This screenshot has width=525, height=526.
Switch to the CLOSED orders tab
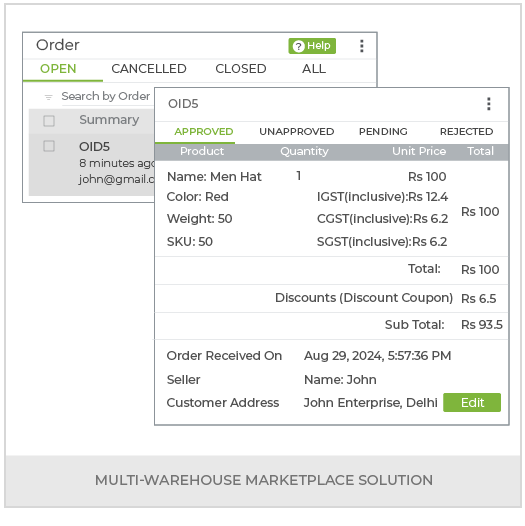click(x=241, y=69)
